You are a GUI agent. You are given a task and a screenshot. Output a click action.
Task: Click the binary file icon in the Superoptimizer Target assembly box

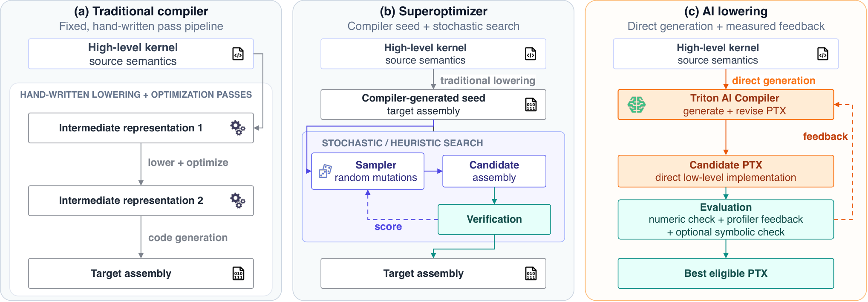(x=531, y=273)
